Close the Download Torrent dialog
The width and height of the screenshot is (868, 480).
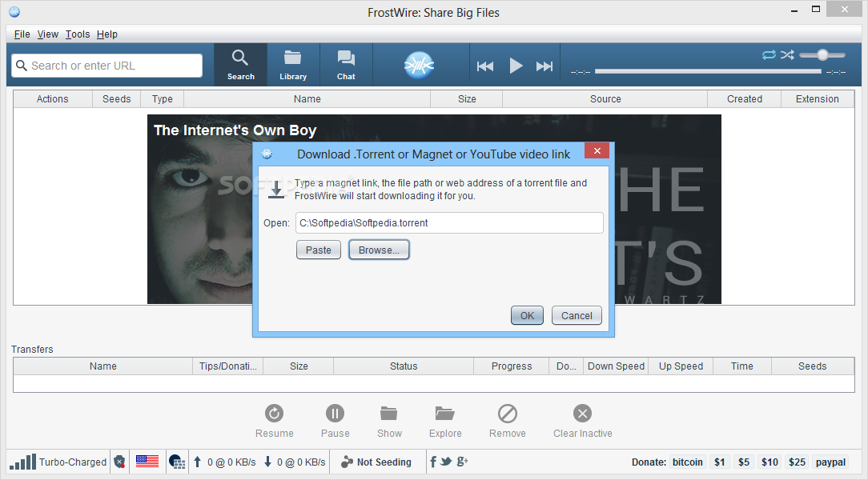point(597,151)
